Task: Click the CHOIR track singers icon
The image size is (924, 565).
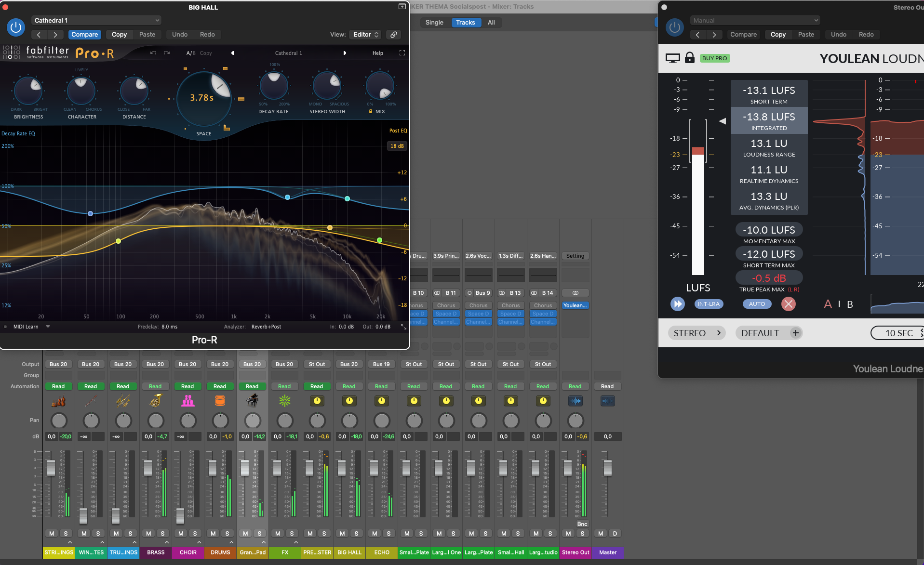Action: tap(187, 401)
